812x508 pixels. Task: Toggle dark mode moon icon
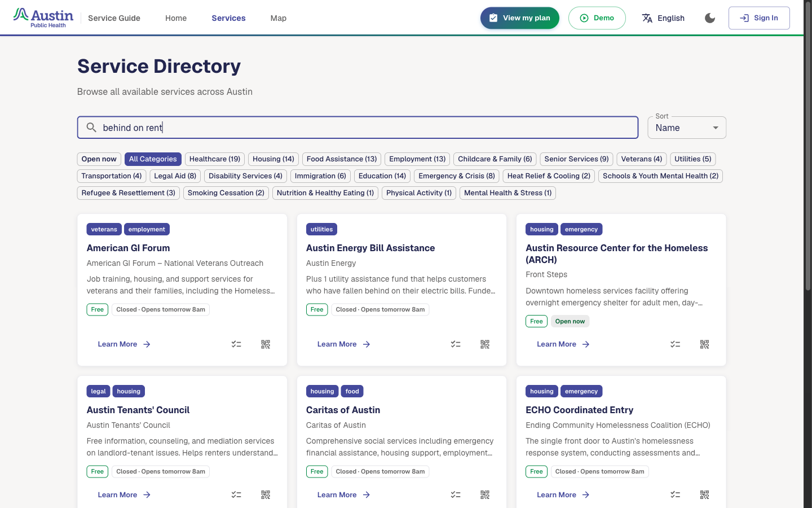click(710, 18)
